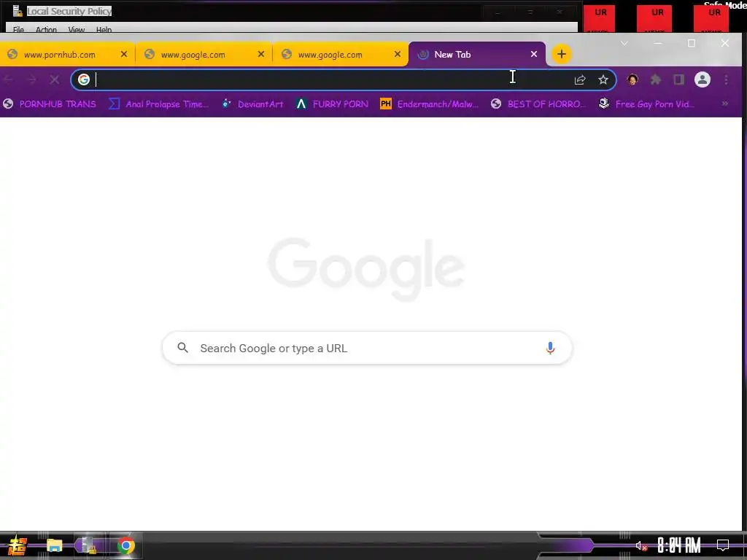
Task: Click the Search Google or type a URL box
Action: [367, 348]
